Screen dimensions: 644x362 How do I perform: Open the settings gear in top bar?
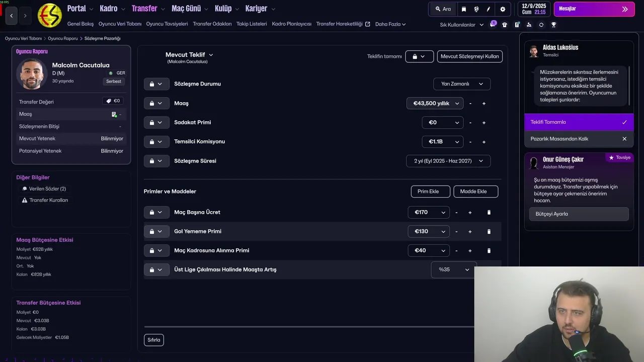pos(502,9)
